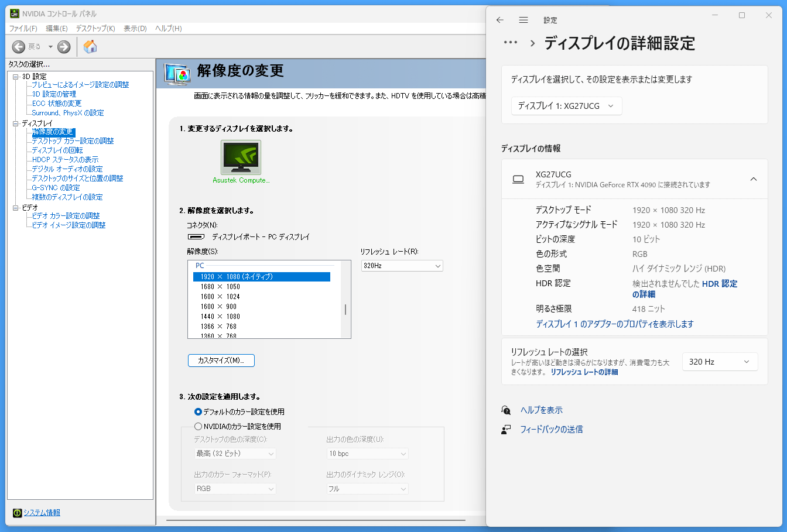Screen dimensions: 787x532
Task: Click the フィードバックの送信 person icon
Action: tap(506, 430)
